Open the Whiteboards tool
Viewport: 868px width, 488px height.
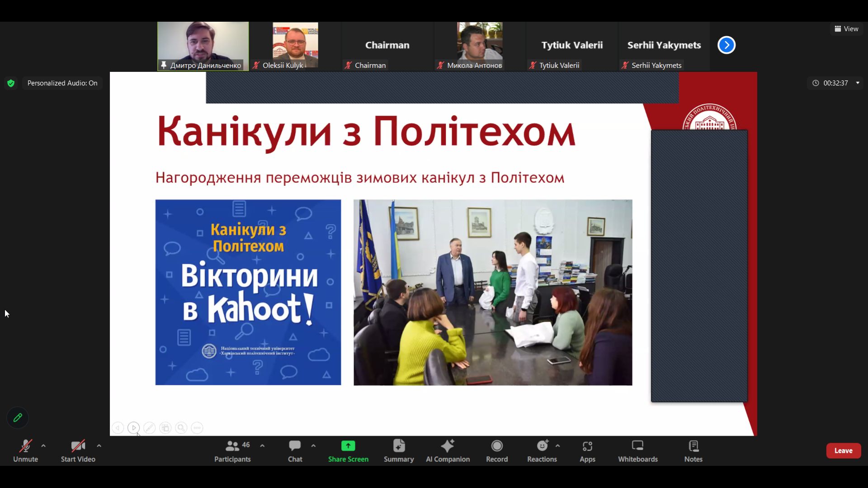click(637, 450)
